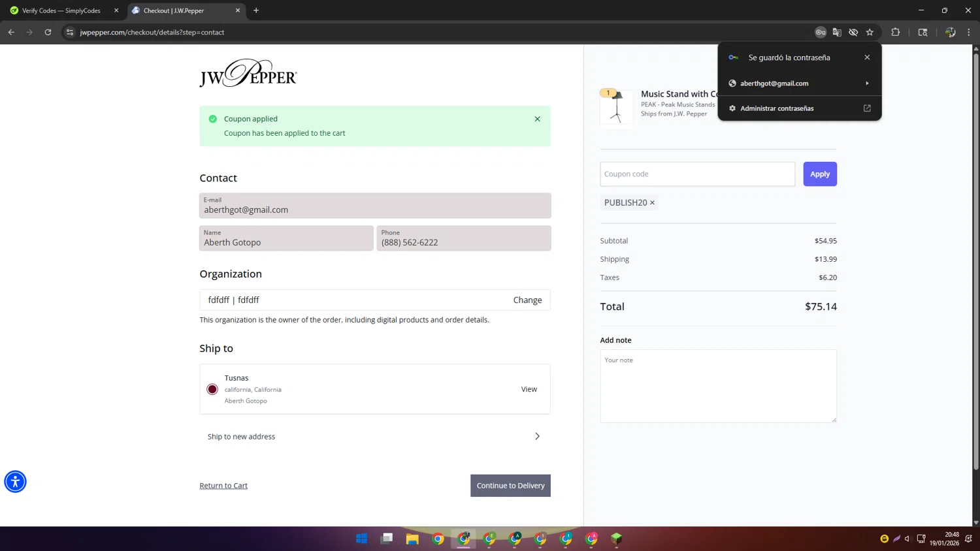Image resolution: width=980 pixels, height=551 pixels.
Task: Reload the page
Action: coord(48,32)
